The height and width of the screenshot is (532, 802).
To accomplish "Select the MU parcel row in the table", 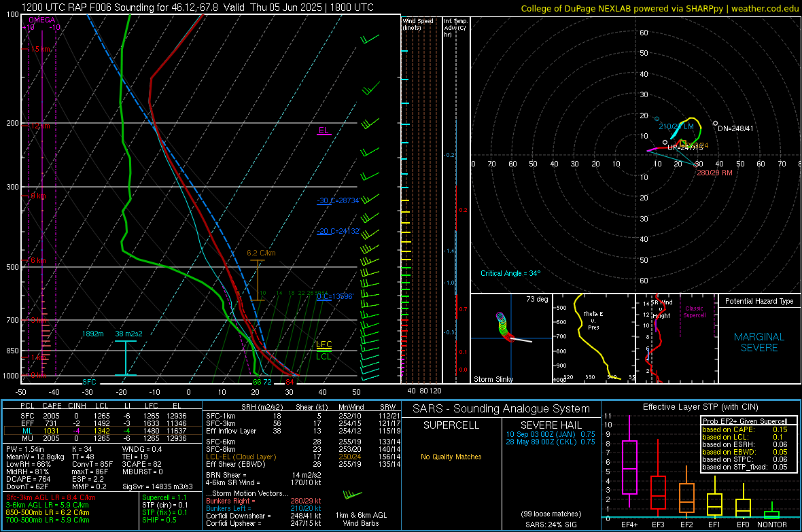I will click(x=103, y=438).
